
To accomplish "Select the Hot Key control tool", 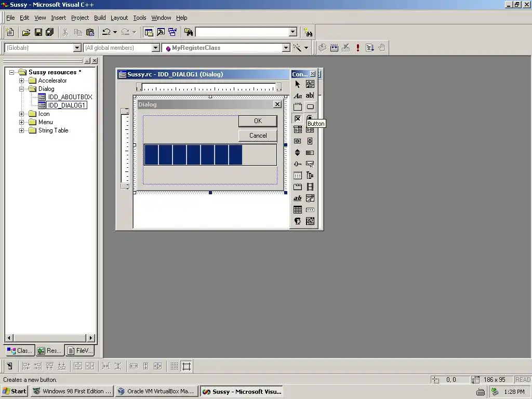I will 310,164.
